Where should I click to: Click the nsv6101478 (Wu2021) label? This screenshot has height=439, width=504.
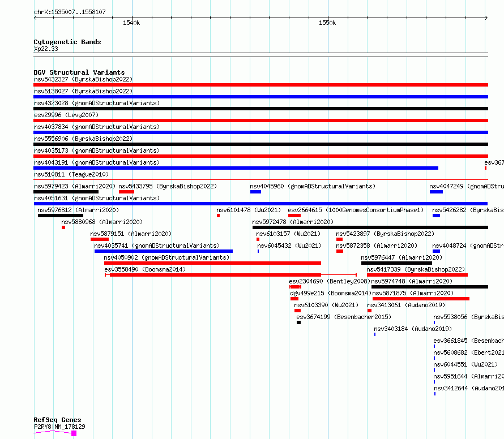[249, 210]
